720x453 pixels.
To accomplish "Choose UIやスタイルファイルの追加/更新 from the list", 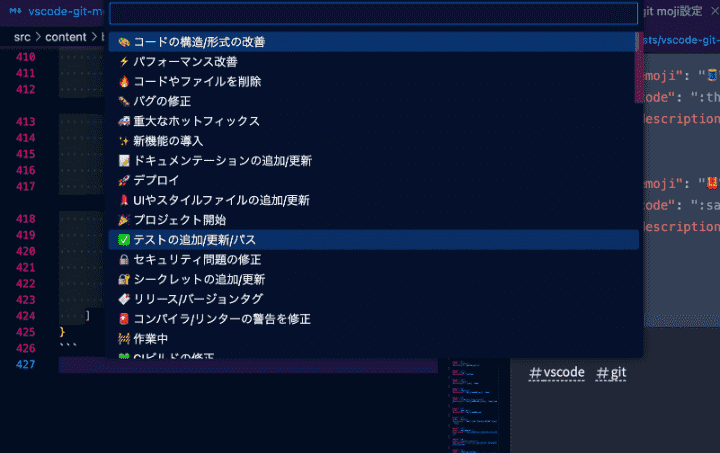I will [x=372, y=200].
